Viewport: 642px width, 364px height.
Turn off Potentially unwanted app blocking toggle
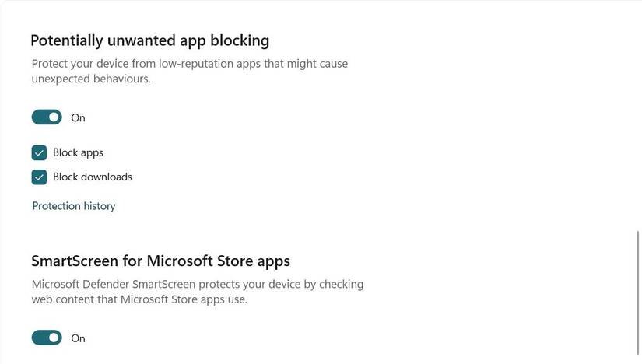[x=47, y=117]
